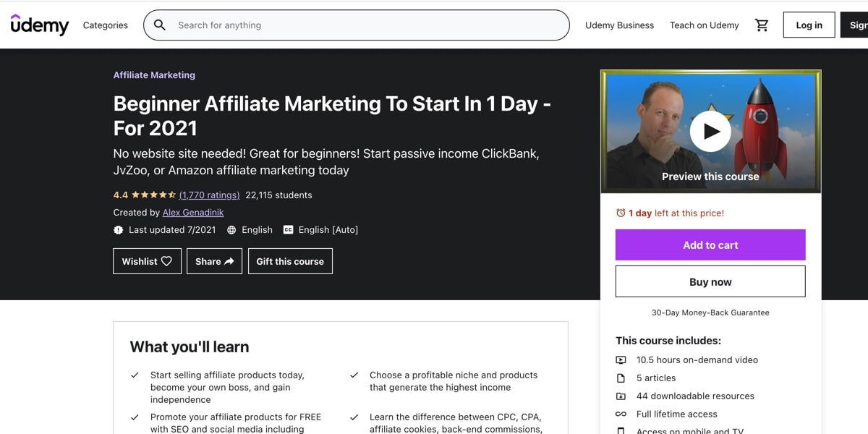Open instructor Alex Genadinik's profile
The height and width of the screenshot is (434, 868).
(x=193, y=213)
